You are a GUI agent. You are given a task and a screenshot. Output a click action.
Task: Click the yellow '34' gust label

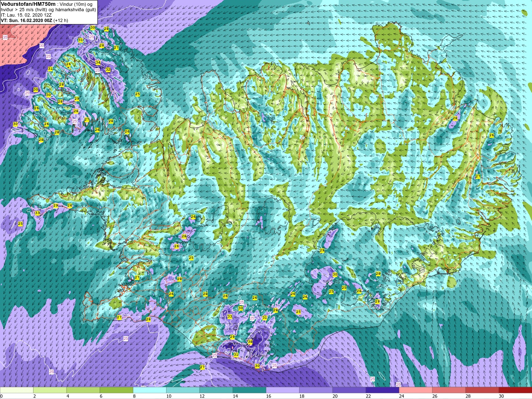point(98,62)
